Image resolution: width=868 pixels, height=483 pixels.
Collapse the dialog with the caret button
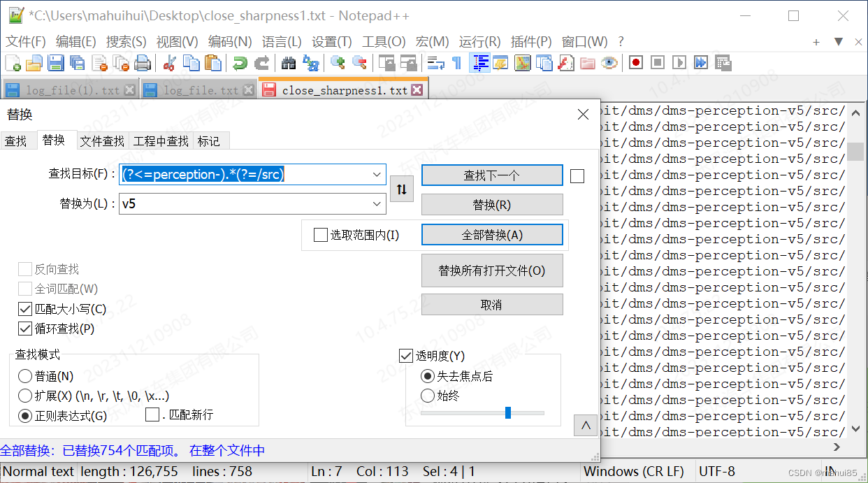point(586,425)
